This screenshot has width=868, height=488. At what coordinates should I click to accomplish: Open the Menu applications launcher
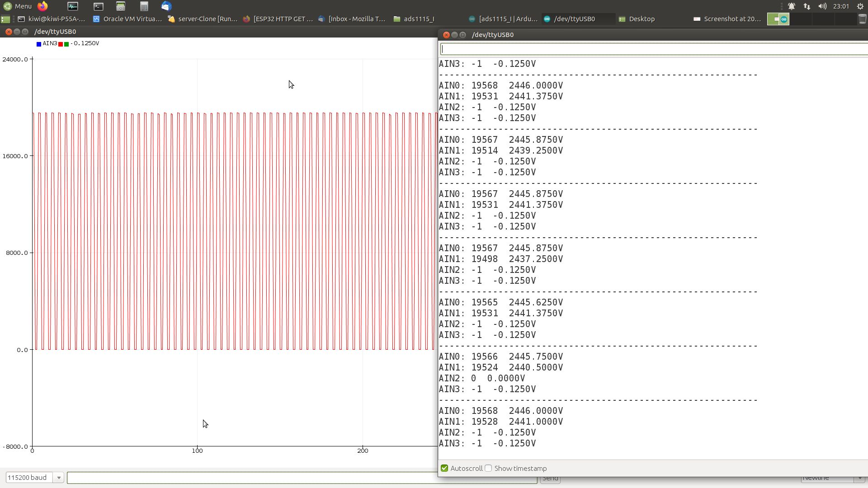[x=17, y=6]
